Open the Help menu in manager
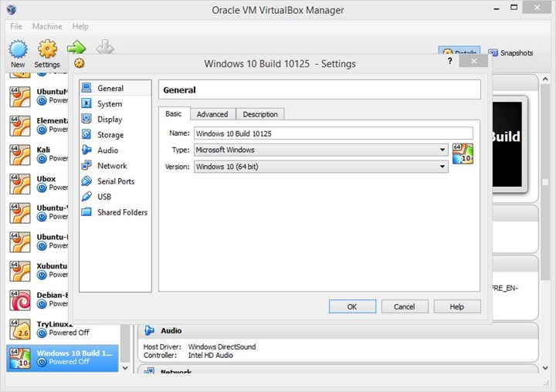 pos(80,26)
